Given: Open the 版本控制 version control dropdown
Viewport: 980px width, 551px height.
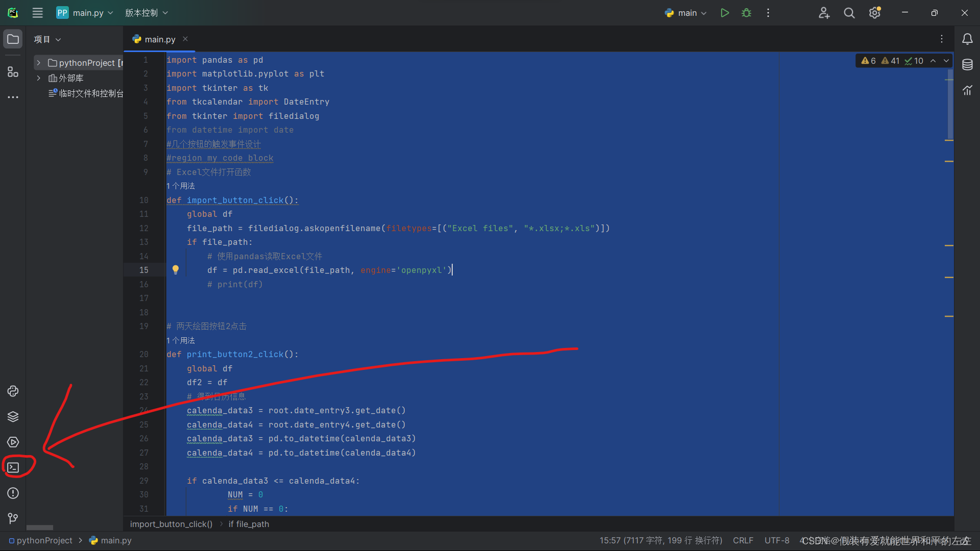Looking at the screenshot, I should click(x=146, y=13).
